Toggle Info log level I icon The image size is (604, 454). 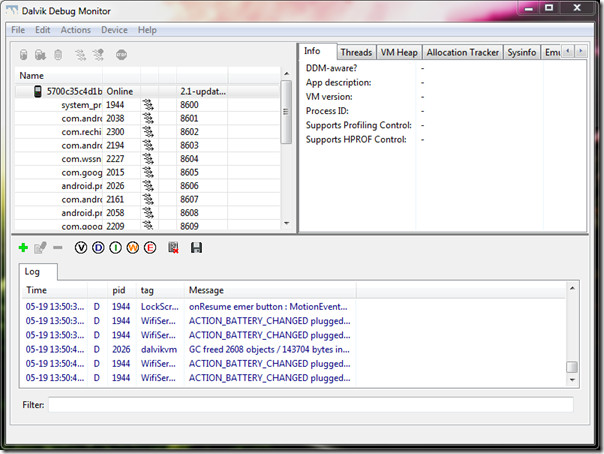tap(116, 248)
